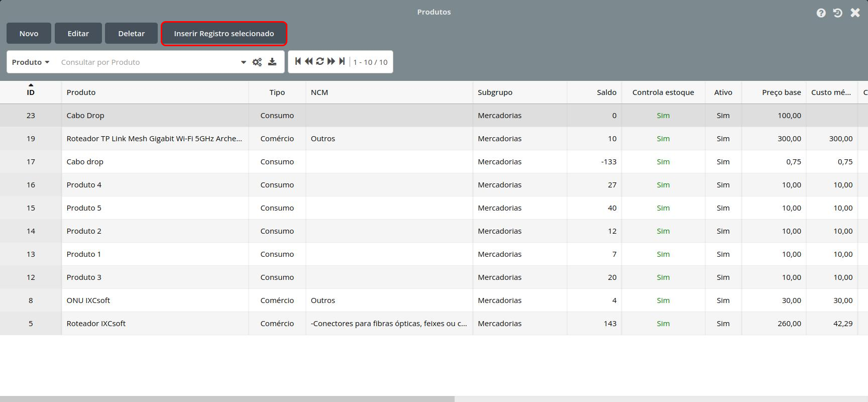Select the Produto 2 row

[x=434, y=231]
